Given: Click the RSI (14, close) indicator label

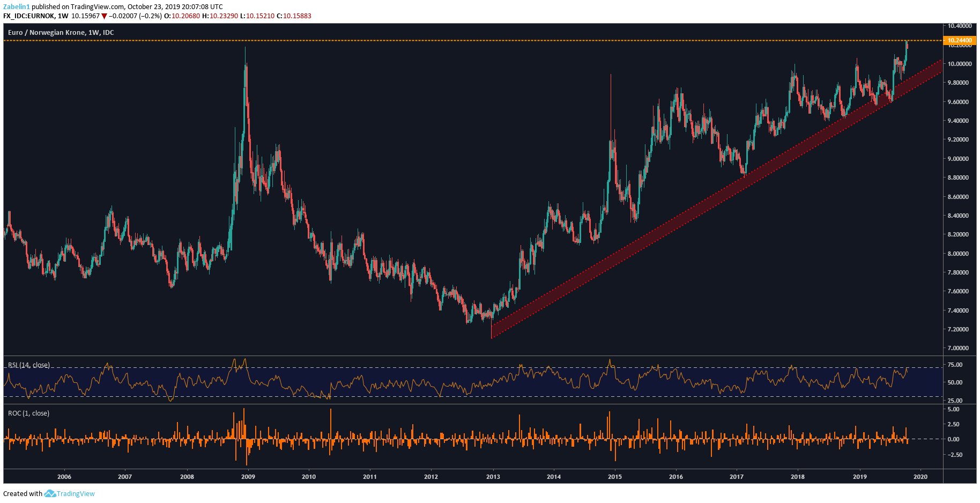Looking at the screenshot, I should point(29,365).
